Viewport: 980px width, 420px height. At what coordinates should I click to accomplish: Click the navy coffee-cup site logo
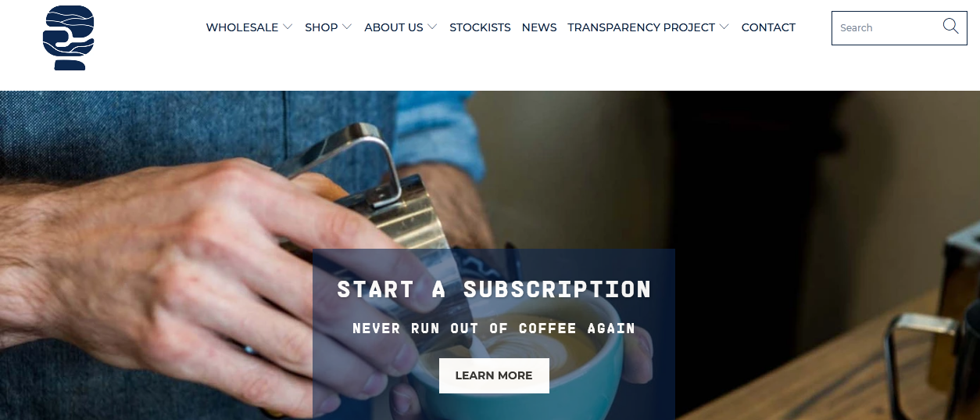click(69, 38)
